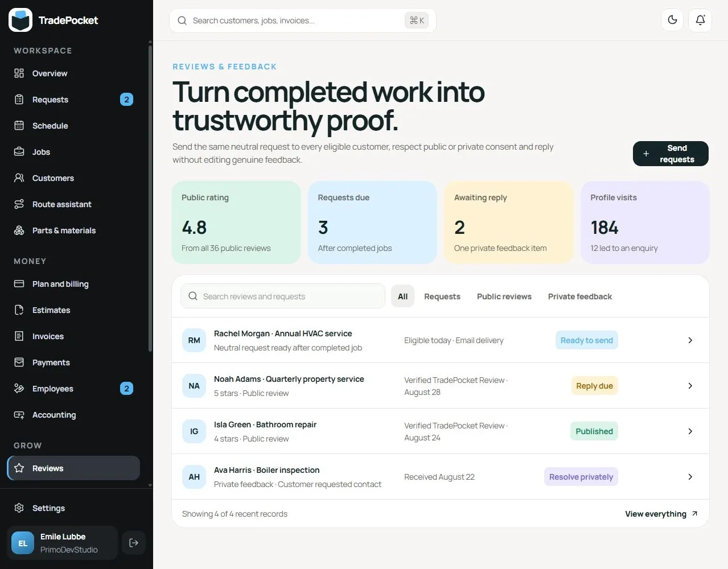Click the Emile Lubbe profile name

tap(63, 537)
